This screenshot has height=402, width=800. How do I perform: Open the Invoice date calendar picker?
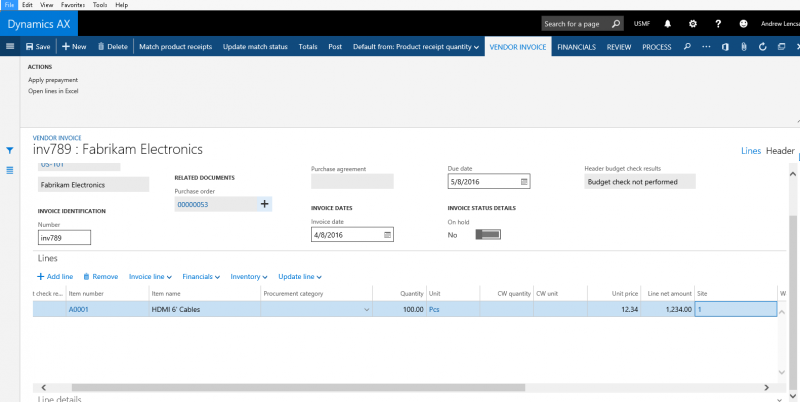pos(387,235)
